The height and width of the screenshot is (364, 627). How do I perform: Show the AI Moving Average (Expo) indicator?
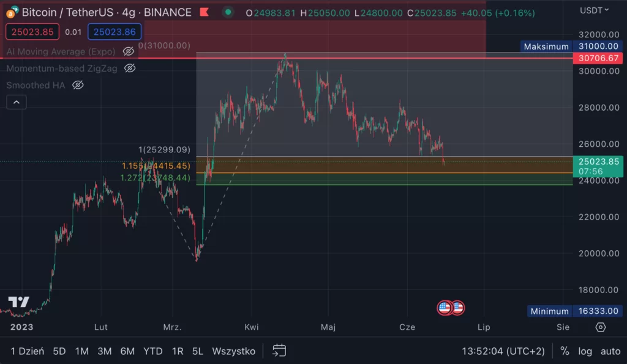pos(129,51)
